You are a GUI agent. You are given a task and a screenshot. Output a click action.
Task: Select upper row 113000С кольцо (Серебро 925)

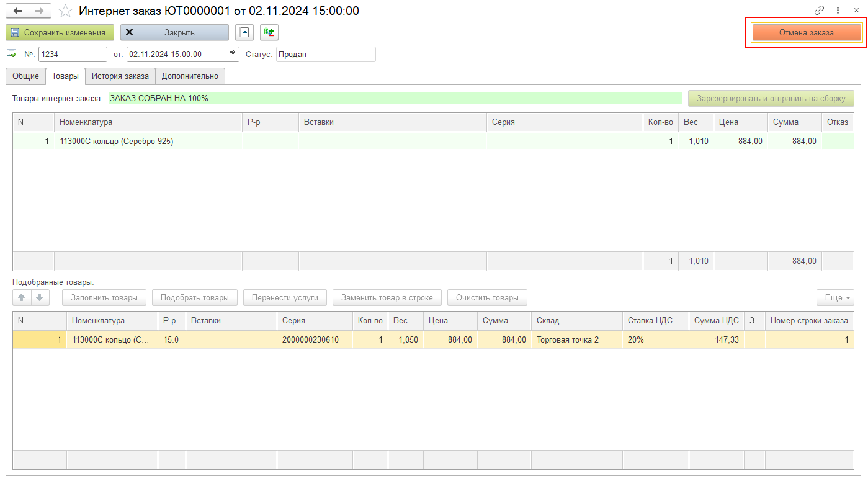[x=433, y=141]
